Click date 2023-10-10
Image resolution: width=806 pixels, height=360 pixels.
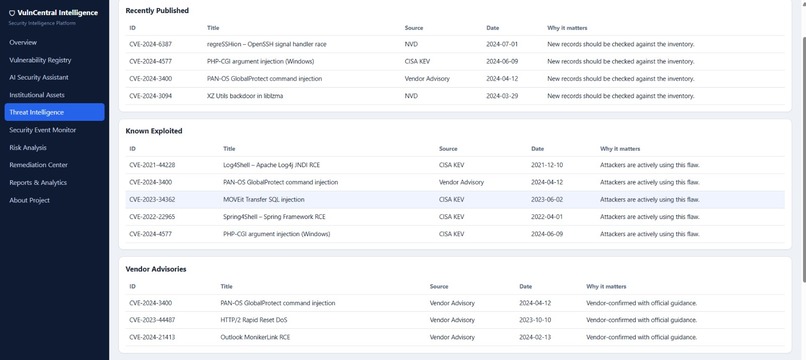535,320
